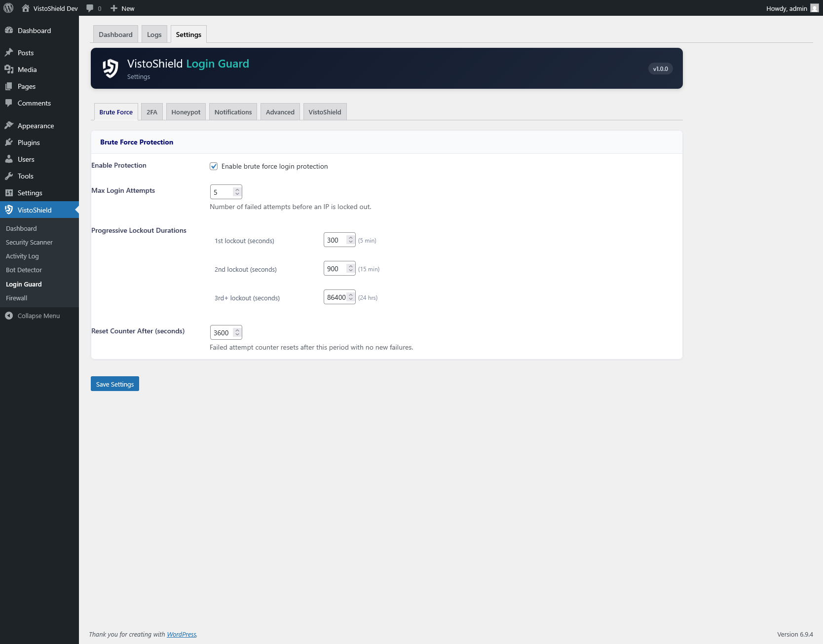Open Media via its sidebar icon
This screenshot has height=644, width=823.
[9, 69]
